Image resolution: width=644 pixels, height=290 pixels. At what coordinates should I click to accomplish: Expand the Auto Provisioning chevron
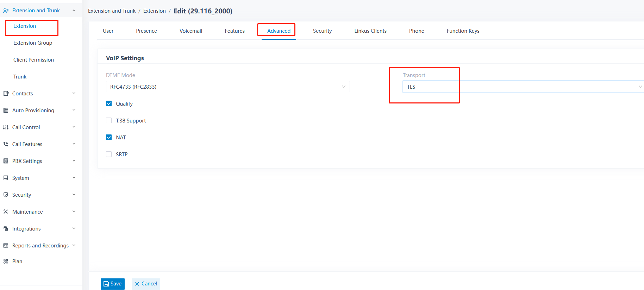click(74, 110)
